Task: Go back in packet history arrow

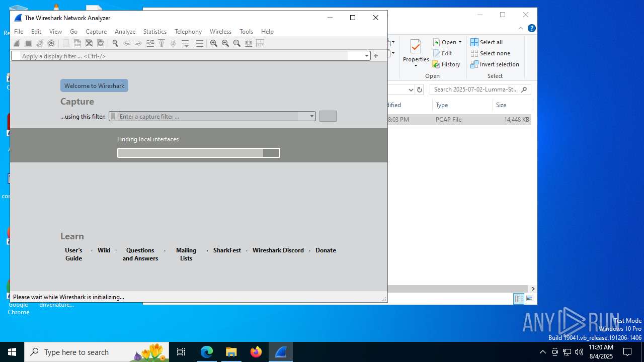Action: (x=127, y=43)
